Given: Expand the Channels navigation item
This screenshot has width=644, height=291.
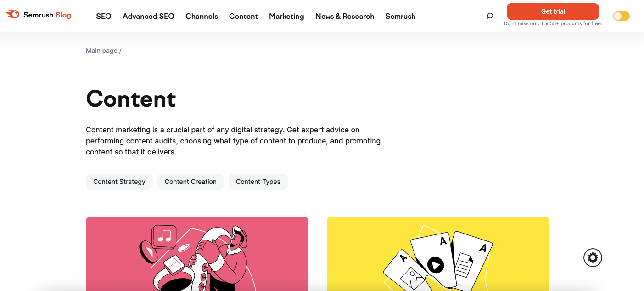Looking at the screenshot, I should tap(202, 16).
